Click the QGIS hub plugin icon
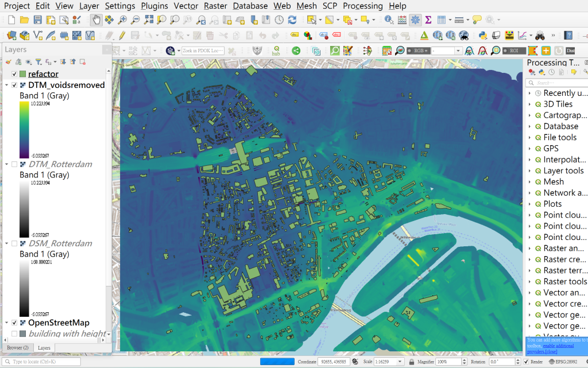 276,51
